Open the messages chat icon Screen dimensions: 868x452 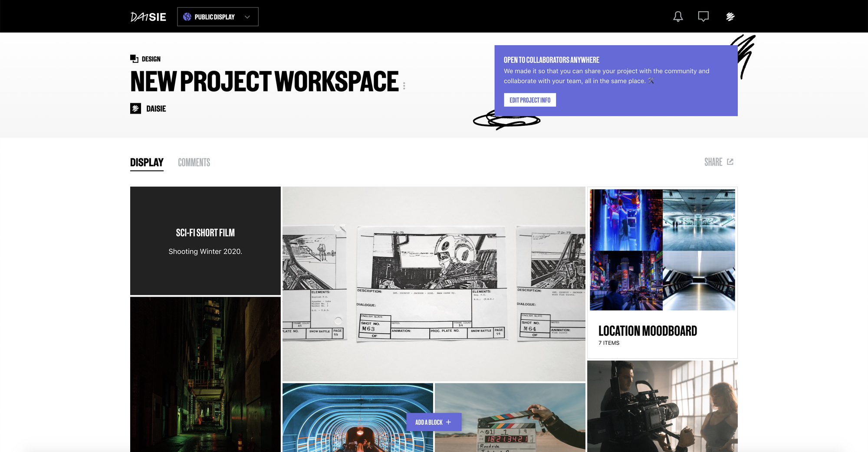[703, 16]
